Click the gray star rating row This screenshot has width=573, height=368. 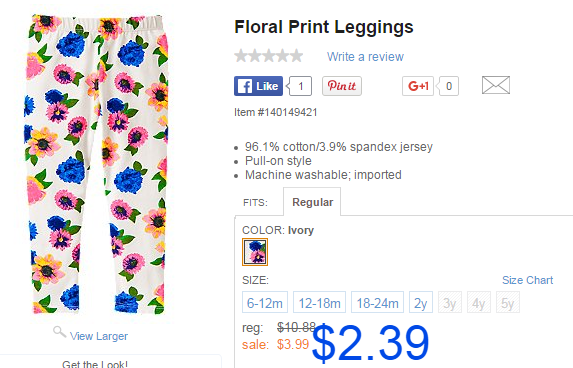269,56
